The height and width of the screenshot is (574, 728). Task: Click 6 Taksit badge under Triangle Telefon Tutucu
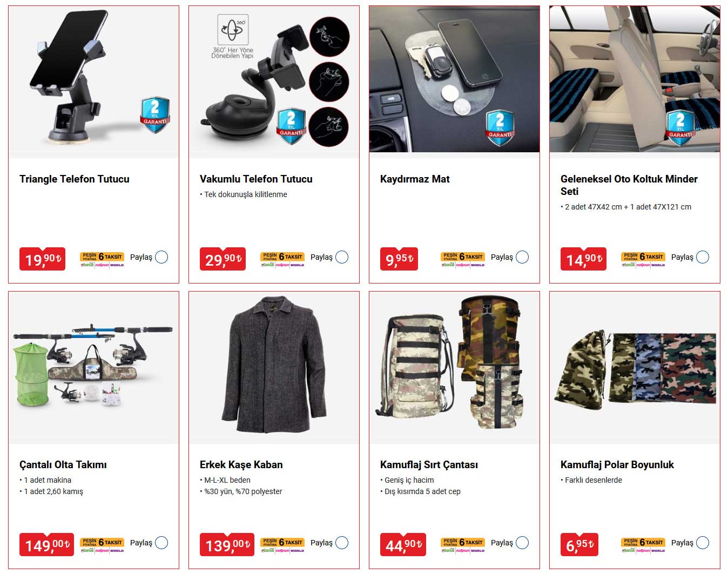coord(102,259)
